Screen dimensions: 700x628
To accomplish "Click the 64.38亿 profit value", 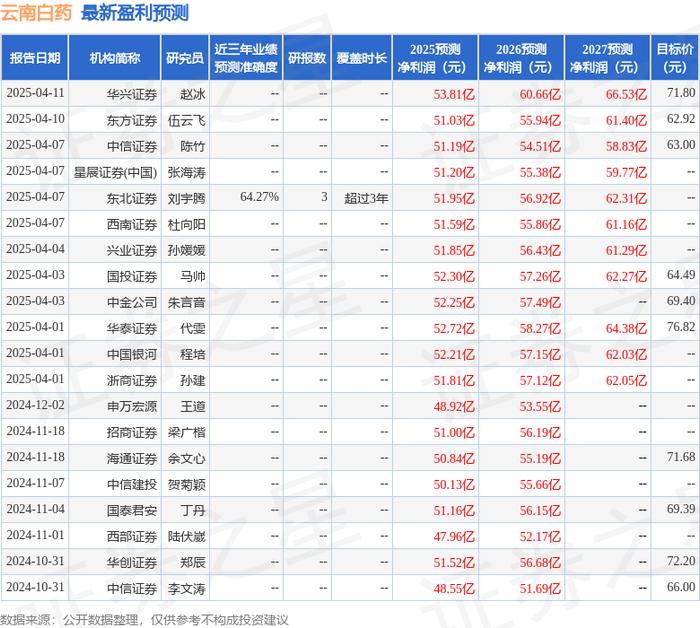I will point(626,328).
